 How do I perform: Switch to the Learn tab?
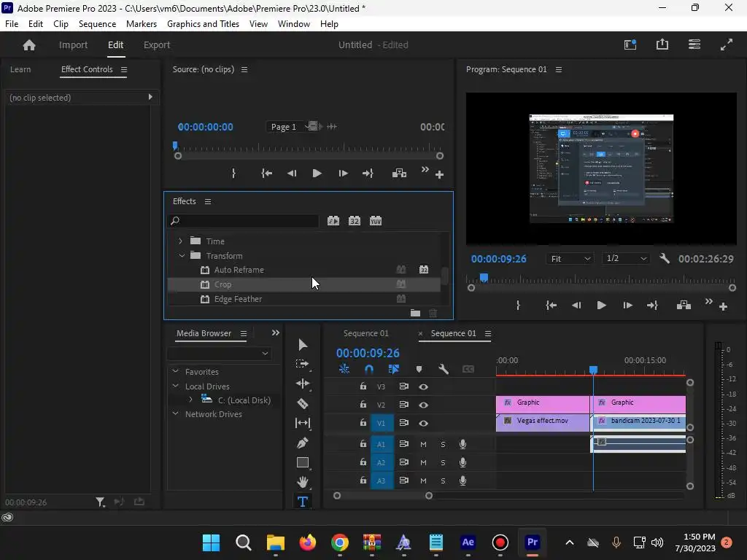pyautogui.click(x=20, y=69)
